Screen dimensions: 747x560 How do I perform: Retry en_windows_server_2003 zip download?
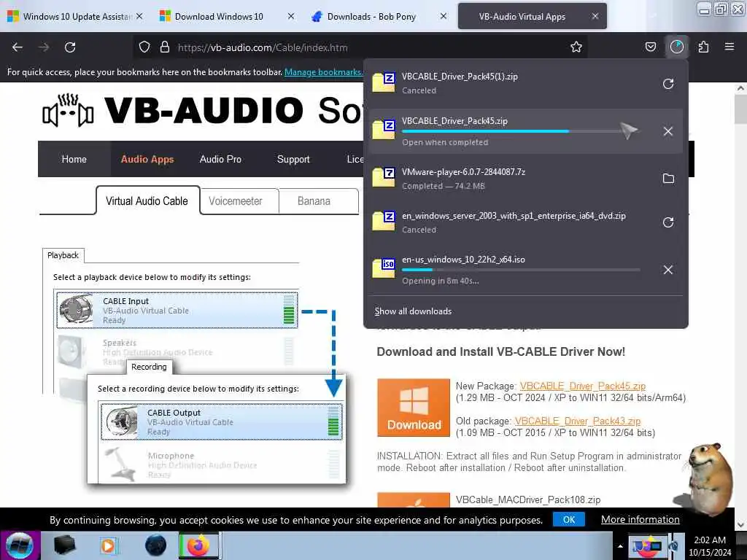[x=668, y=222]
